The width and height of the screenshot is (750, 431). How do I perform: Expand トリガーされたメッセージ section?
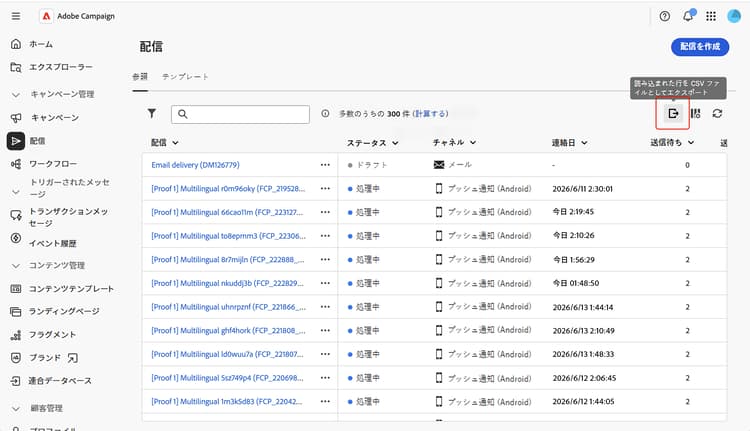coord(16,192)
